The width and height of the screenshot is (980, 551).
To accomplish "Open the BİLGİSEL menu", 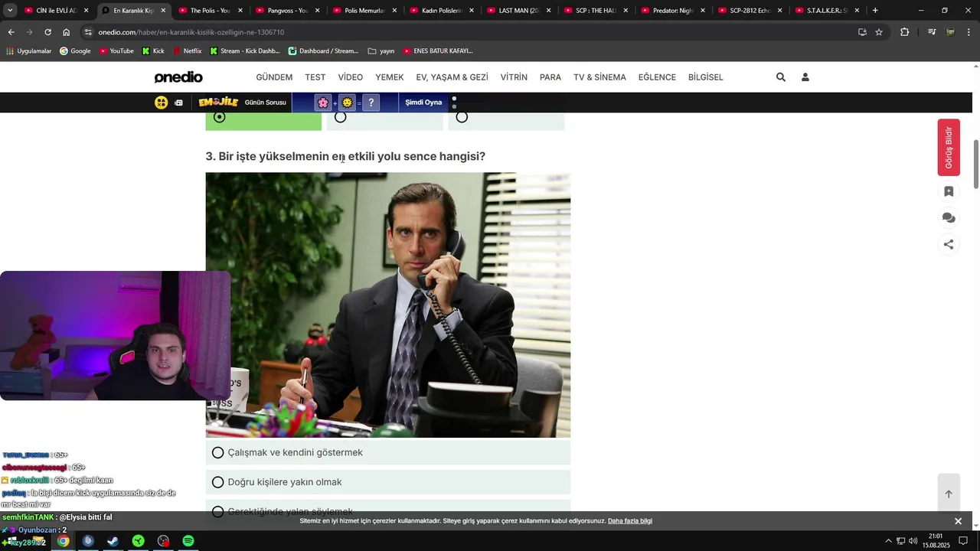I will pyautogui.click(x=706, y=77).
